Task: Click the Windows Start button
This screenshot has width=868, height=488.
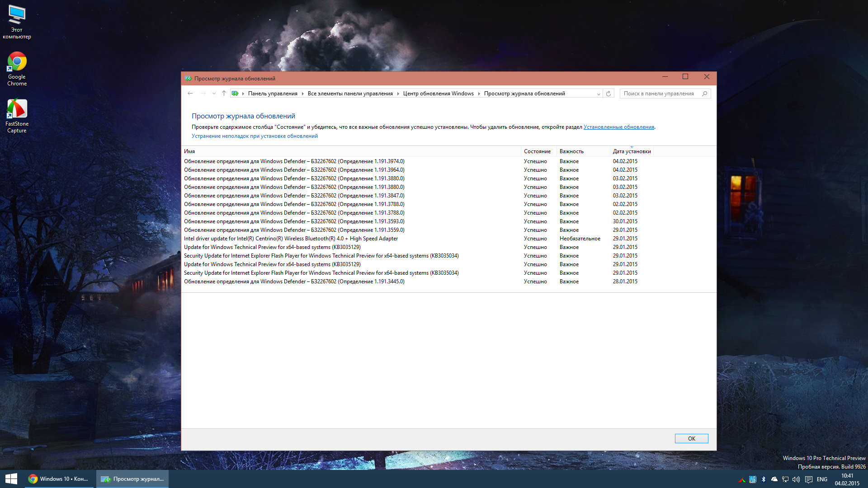Action: click(11, 479)
